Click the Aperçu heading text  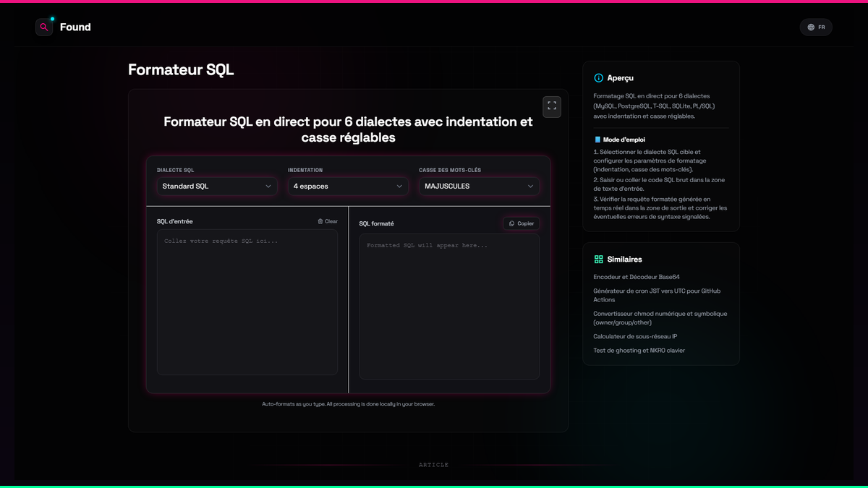[x=621, y=78]
